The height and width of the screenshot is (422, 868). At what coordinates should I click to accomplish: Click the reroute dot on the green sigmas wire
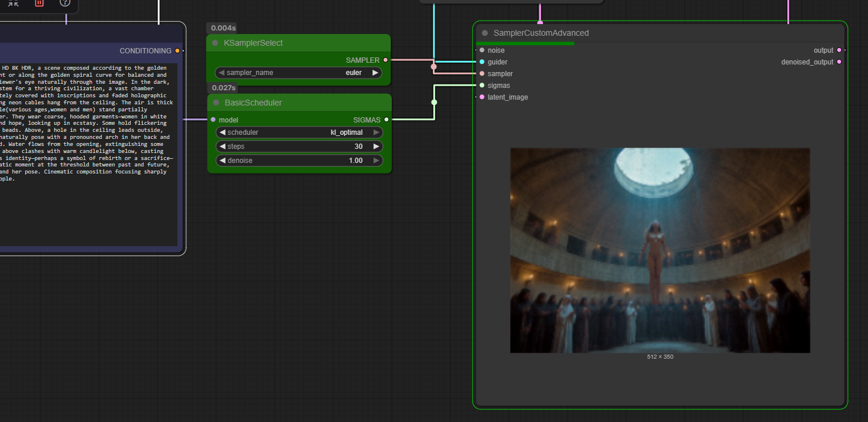coord(434,102)
